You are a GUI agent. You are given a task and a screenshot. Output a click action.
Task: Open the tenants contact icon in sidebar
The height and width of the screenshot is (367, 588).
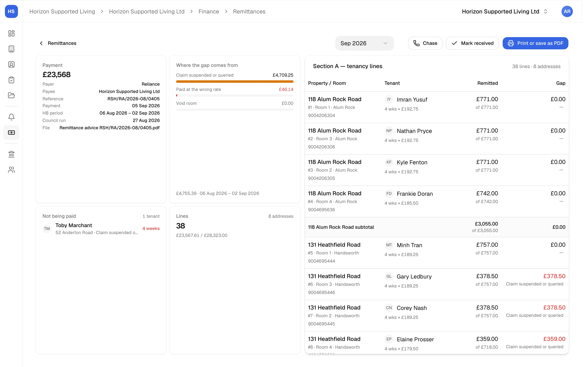click(11, 64)
